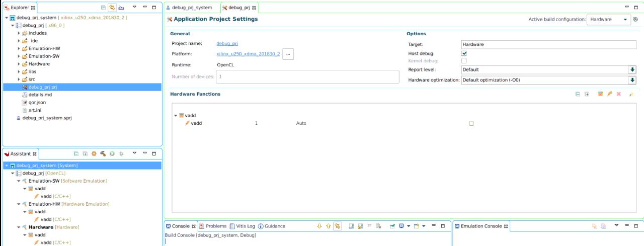644x246 pixels.
Task: Toggle Link with Editor in Explorer
Action: pyautogui.click(x=112, y=8)
